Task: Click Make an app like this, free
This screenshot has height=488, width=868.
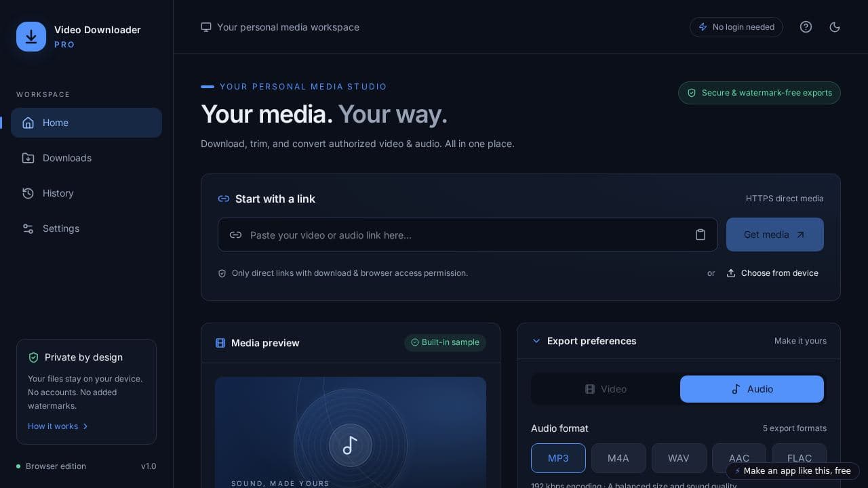Action: pos(793,470)
